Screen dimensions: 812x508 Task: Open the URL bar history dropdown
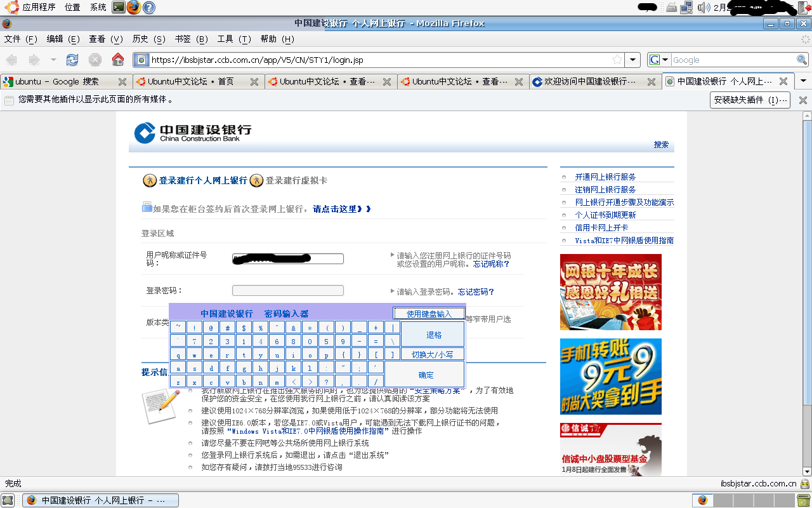click(x=632, y=60)
